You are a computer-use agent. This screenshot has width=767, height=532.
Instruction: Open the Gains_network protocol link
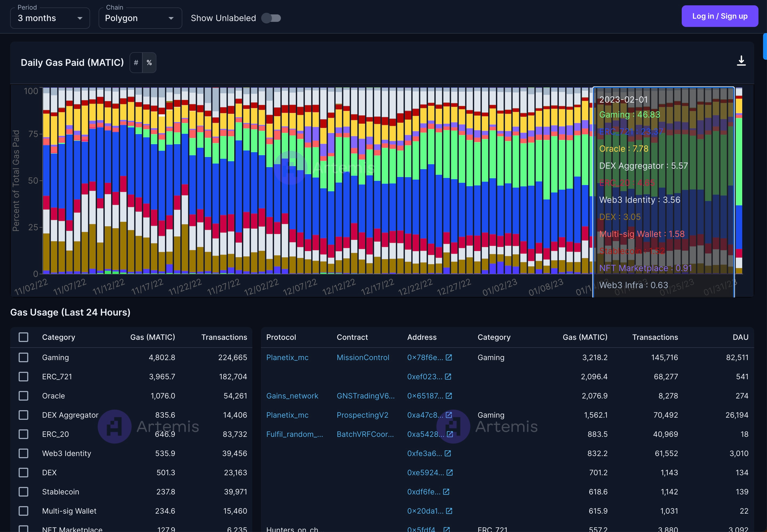292,396
